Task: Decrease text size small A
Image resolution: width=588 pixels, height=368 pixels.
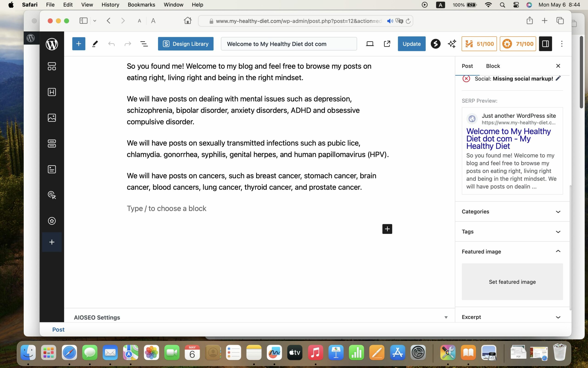Action: 139,21
